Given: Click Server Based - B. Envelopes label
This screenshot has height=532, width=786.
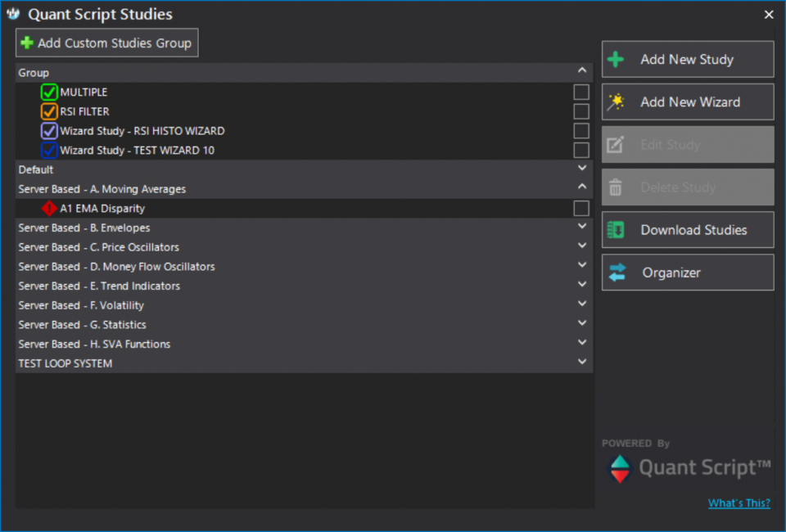Looking at the screenshot, I should 84,228.
